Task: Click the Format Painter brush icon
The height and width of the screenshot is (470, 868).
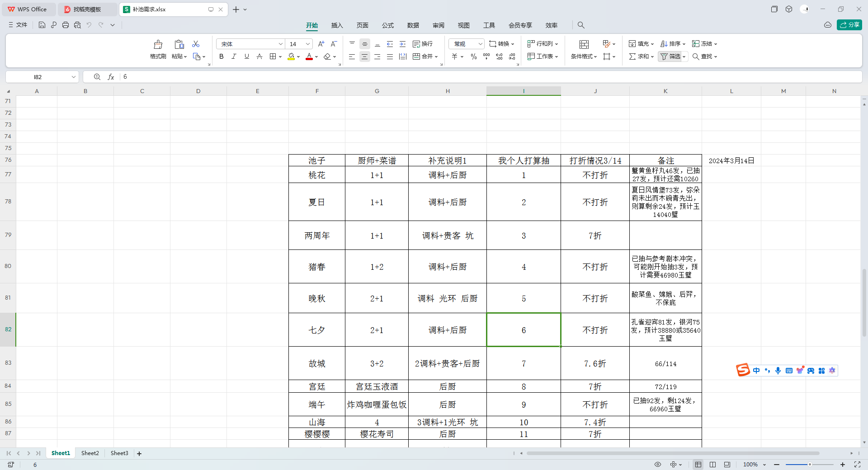Action: tap(158, 44)
